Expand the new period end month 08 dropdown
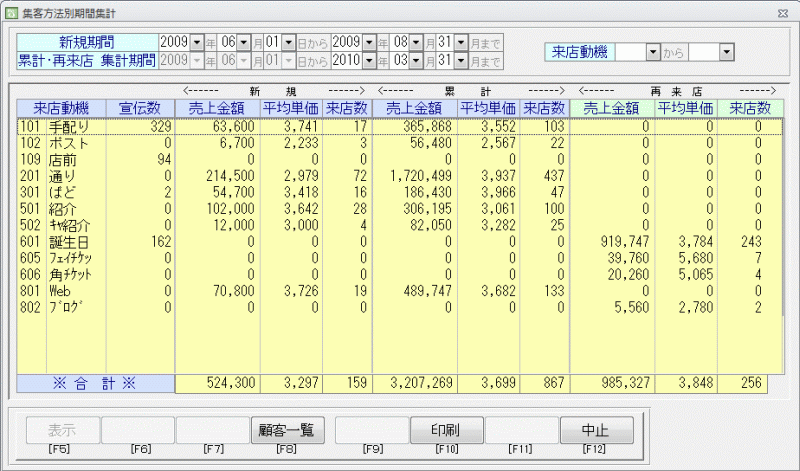 coord(416,42)
